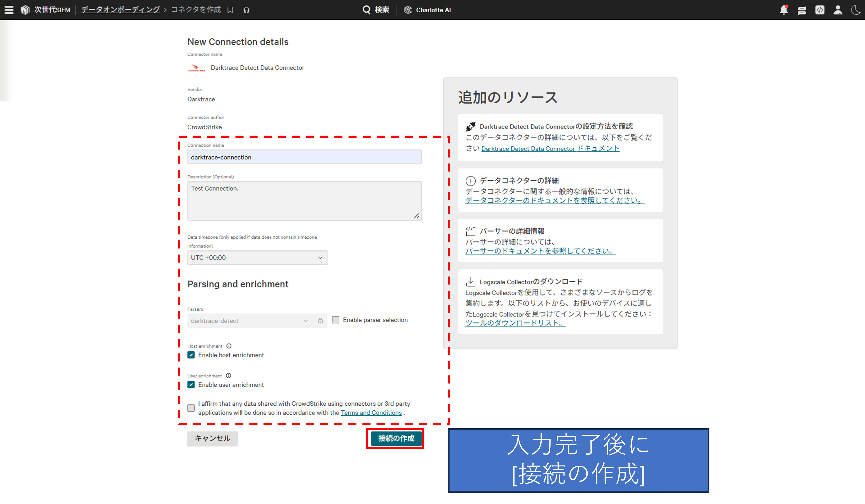865x504 pixels.
Task: Toggle dark mode moon icon
Action: (x=856, y=10)
